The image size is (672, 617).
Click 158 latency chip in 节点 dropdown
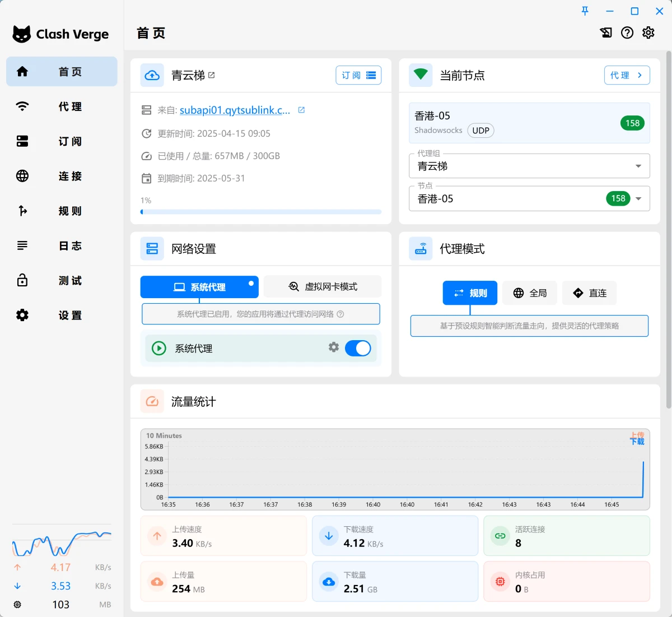pos(618,198)
